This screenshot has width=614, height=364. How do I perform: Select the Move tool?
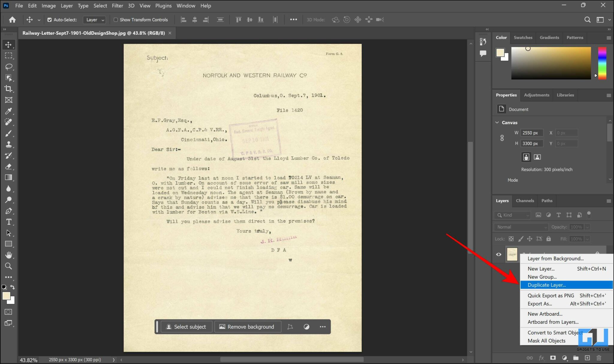pyautogui.click(x=9, y=45)
